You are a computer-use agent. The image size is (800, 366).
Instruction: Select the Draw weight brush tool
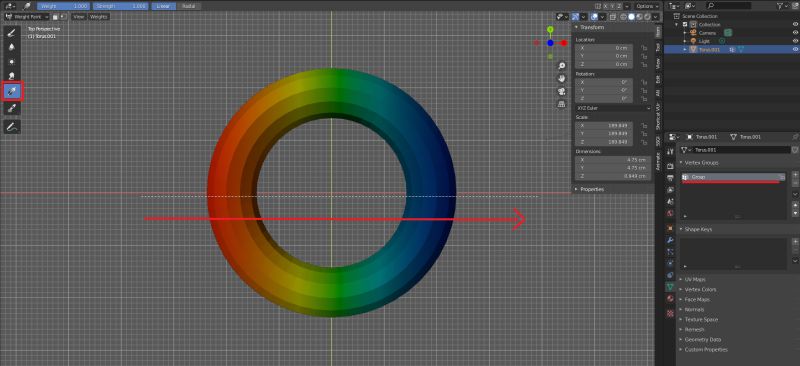[x=12, y=33]
